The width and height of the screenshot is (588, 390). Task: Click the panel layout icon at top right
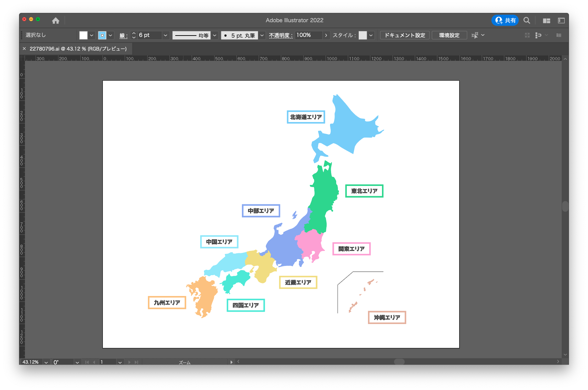[x=561, y=20]
